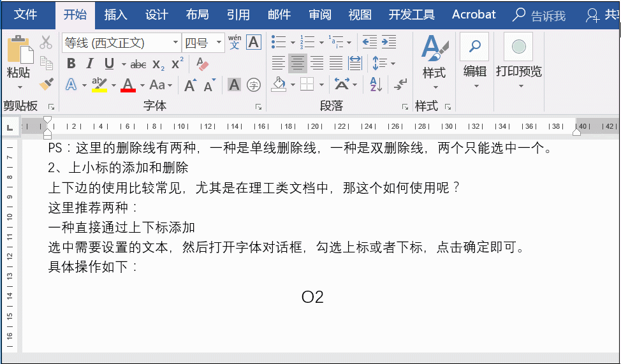
Task: Increase paragraph indent
Action: (x=389, y=43)
